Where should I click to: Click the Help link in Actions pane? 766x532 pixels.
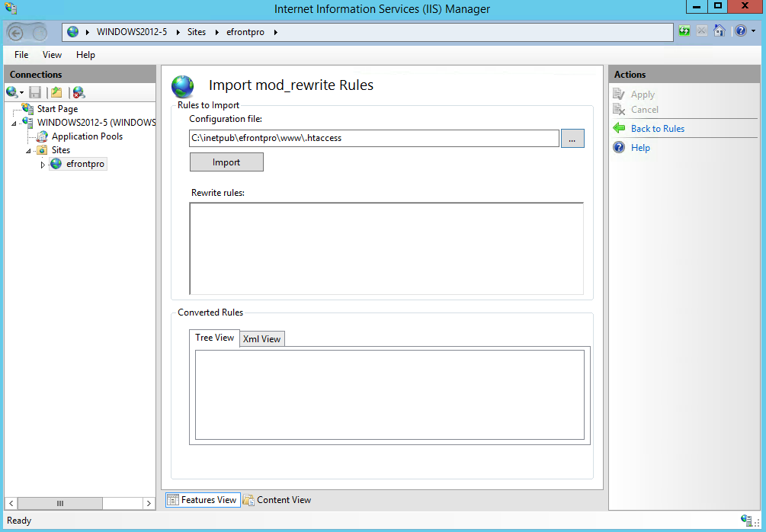pyautogui.click(x=640, y=148)
